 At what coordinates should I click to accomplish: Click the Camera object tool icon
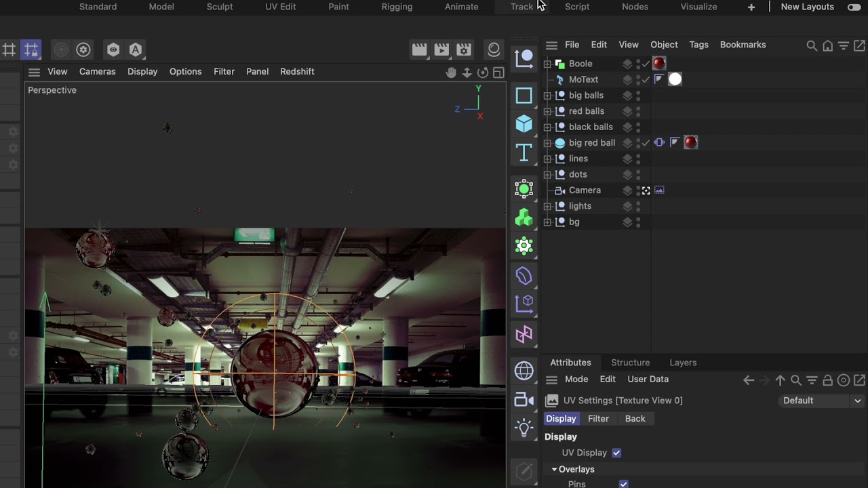click(x=524, y=400)
